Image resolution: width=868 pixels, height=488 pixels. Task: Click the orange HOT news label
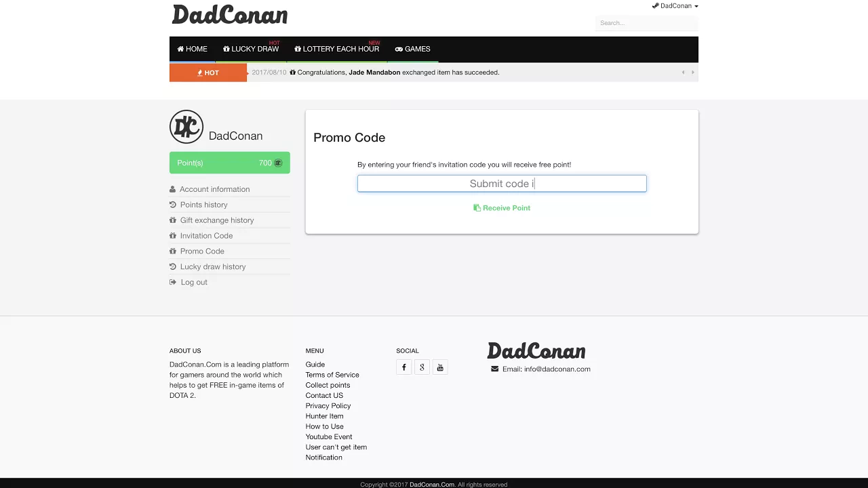[x=208, y=73]
